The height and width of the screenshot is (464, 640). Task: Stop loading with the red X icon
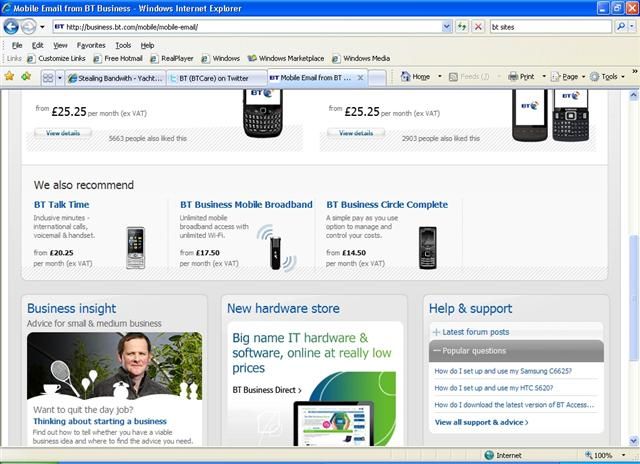tap(478, 27)
